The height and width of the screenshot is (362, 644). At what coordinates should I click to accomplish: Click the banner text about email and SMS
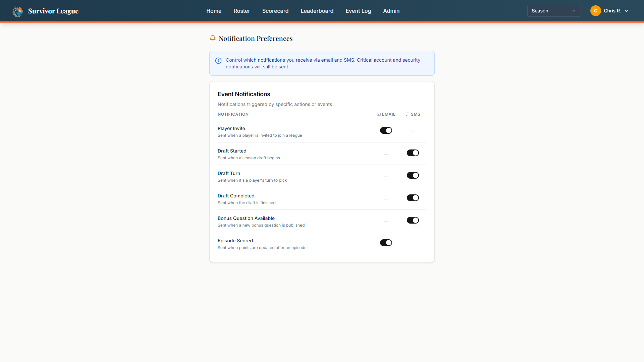click(x=323, y=63)
